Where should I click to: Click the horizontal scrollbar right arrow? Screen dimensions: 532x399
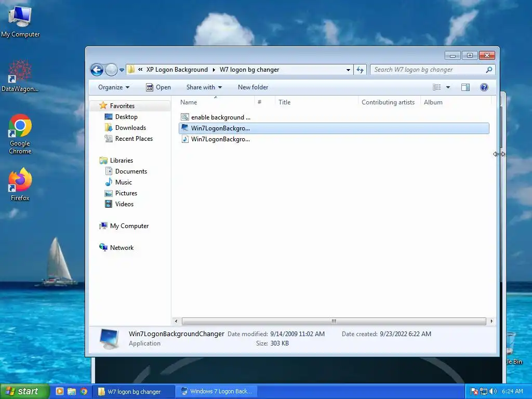(x=491, y=321)
